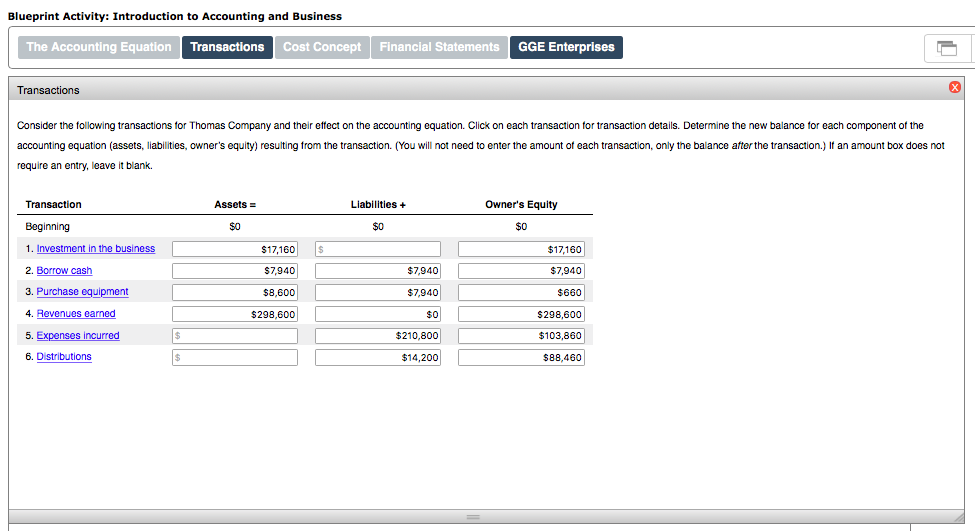View Revenues earned transaction details
Viewport: 975px width, 531px height.
[x=76, y=313]
